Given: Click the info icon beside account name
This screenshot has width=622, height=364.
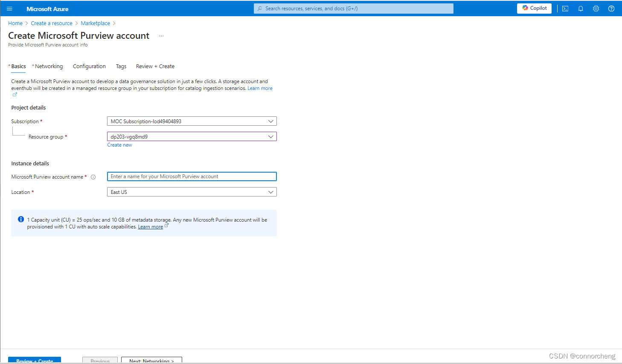Looking at the screenshot, I should [93, 177].
